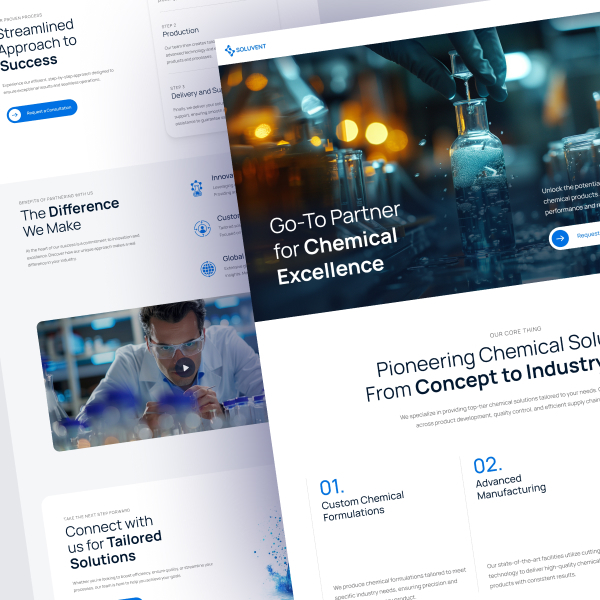Click the Request a Consultation button
The image size is (600, 600).
click(42, 111)
